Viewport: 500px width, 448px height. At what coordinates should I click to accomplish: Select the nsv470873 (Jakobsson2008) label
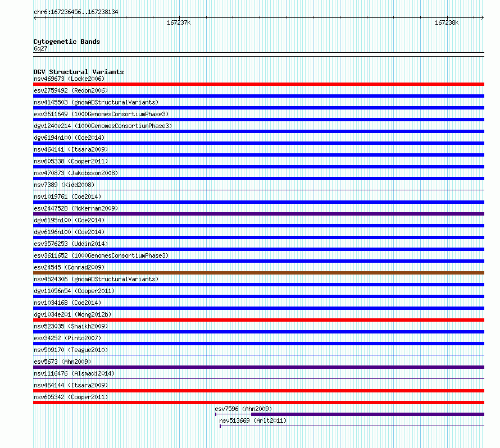(x=76, y=173)
